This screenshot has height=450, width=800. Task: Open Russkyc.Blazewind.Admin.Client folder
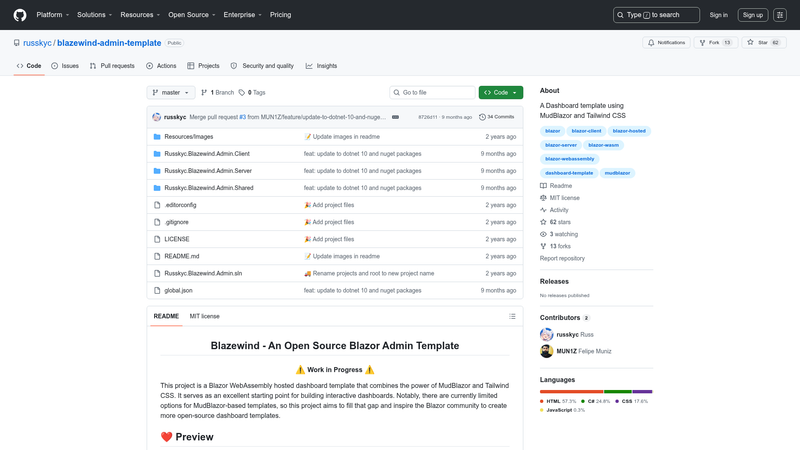click(x=207, y=154)
